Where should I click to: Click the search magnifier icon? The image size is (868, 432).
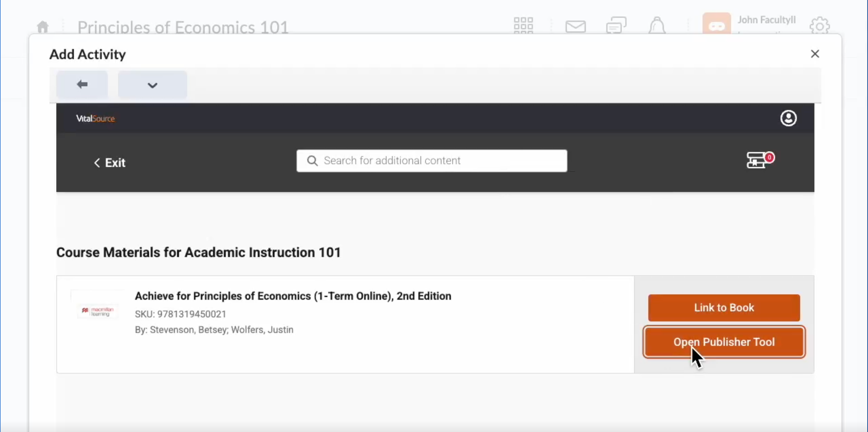[x=312, y=161]
